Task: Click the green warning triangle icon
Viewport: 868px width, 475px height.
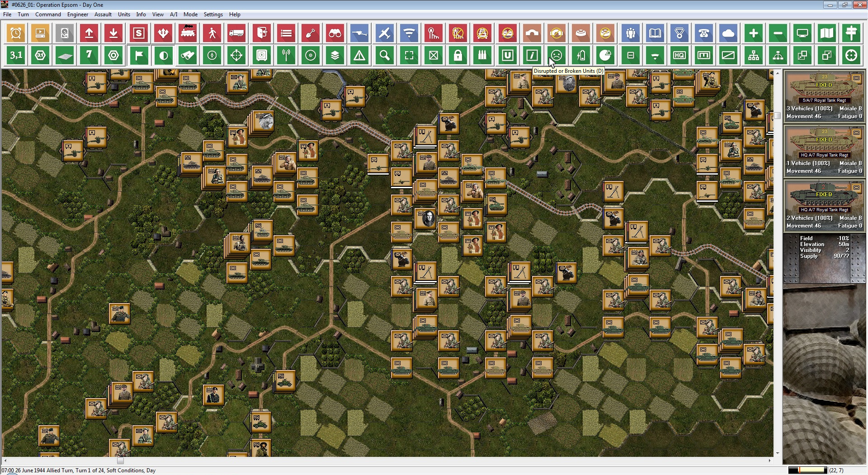Action: point(359,56)
